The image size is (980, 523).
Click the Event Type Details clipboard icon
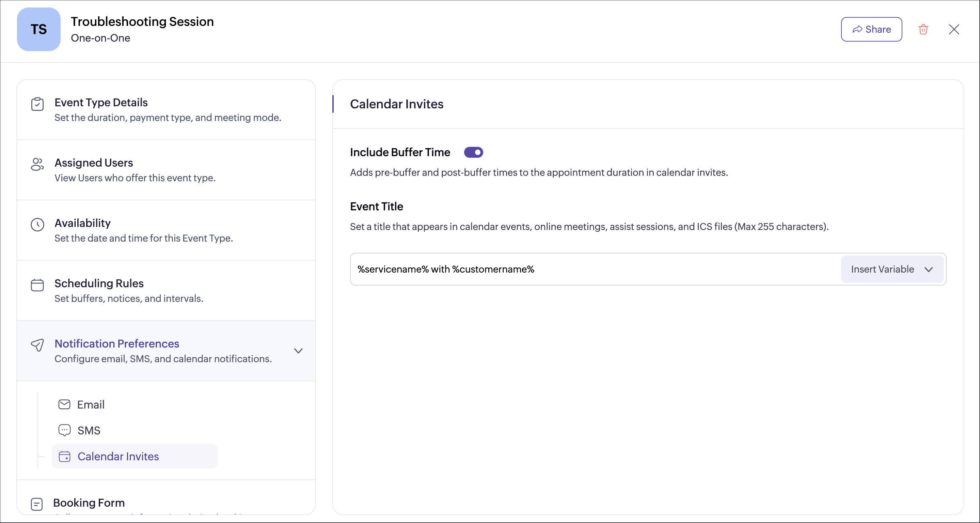pos(37,104)
